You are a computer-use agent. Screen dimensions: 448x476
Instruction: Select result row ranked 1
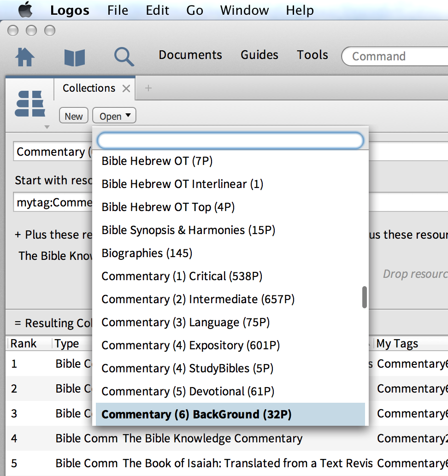pyautogui.click(x=48, y=364)
